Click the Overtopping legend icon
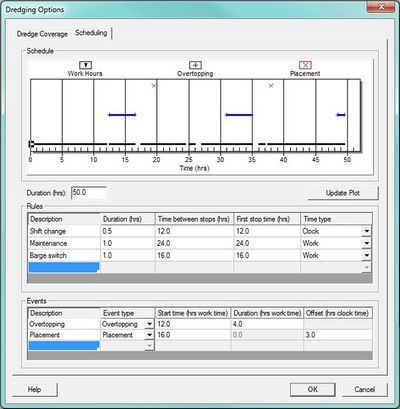This screenshot has height=409, width=400. point(195,65)
